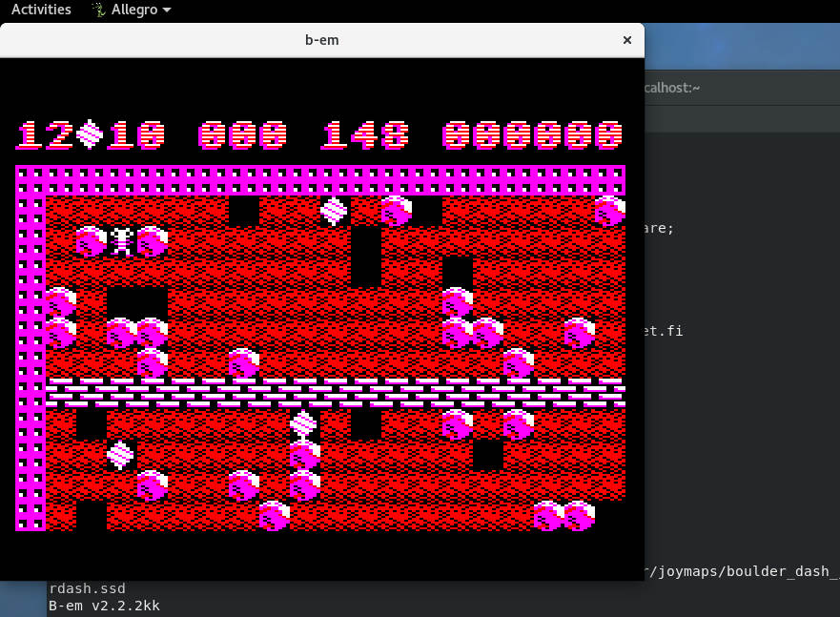Click the localhost terminal header behind the emulator

672,87
